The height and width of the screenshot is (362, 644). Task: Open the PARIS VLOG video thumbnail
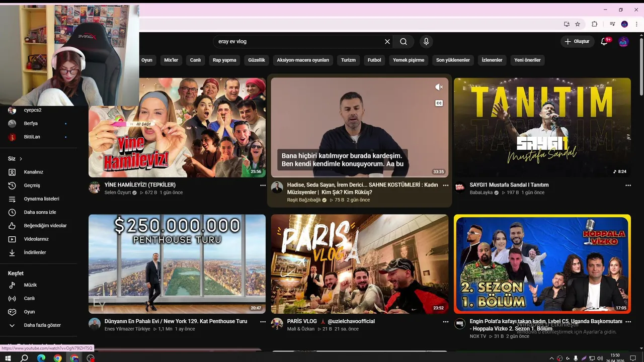[360, 264]
